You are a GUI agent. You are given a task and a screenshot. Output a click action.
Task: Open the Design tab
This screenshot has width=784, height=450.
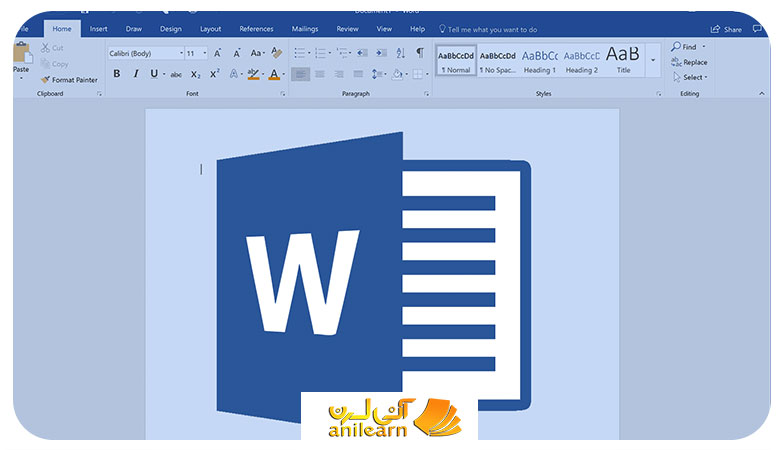[170, 29]
